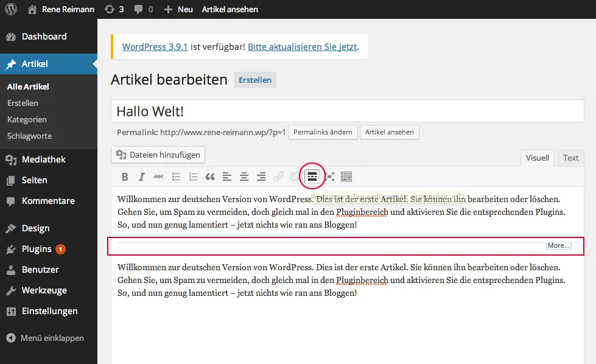Open the Rene Reimann site home link
Image resolution: width=596 pixels, height=364 pixels.
click(x=61, y=9)
